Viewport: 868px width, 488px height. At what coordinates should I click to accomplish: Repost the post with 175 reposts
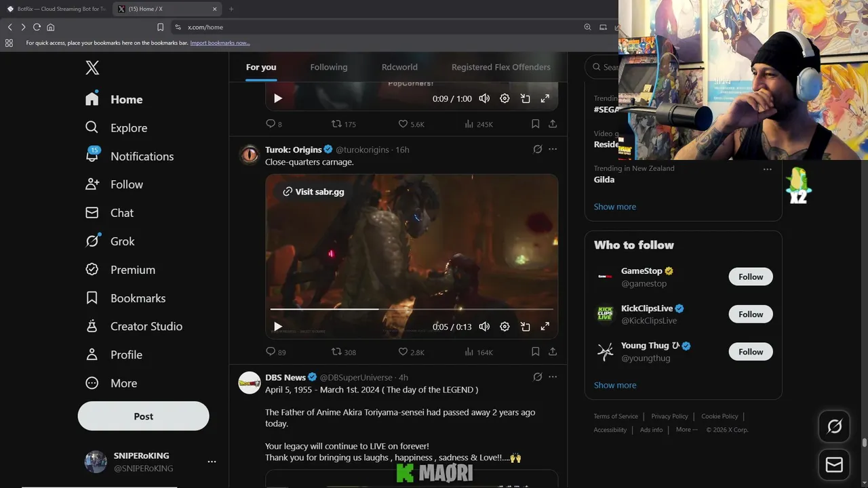[x=343, y=124]
